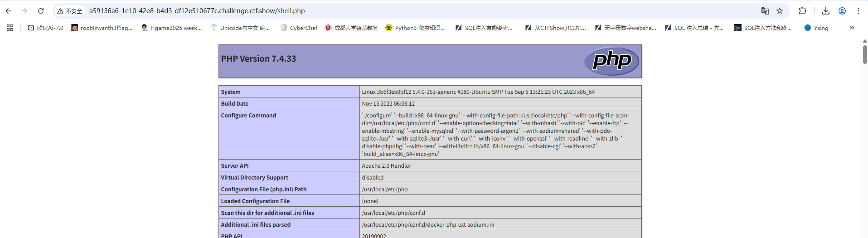Open the Unicode与中文 bookmark

(240, 28)
